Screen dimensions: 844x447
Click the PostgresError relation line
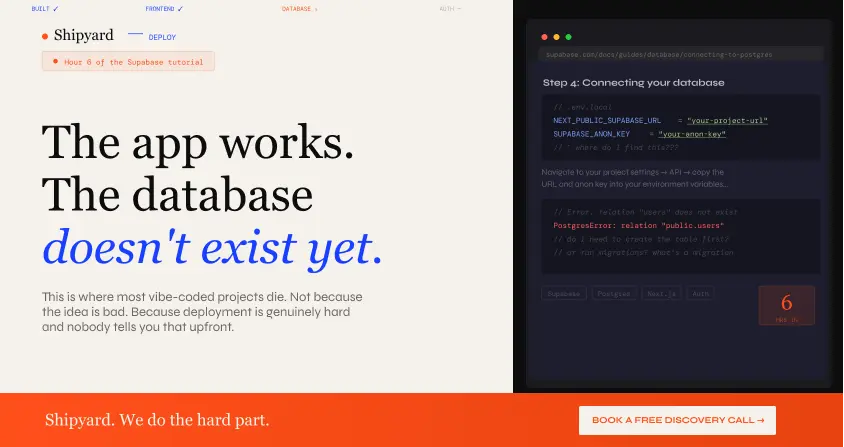coord(638,226)
